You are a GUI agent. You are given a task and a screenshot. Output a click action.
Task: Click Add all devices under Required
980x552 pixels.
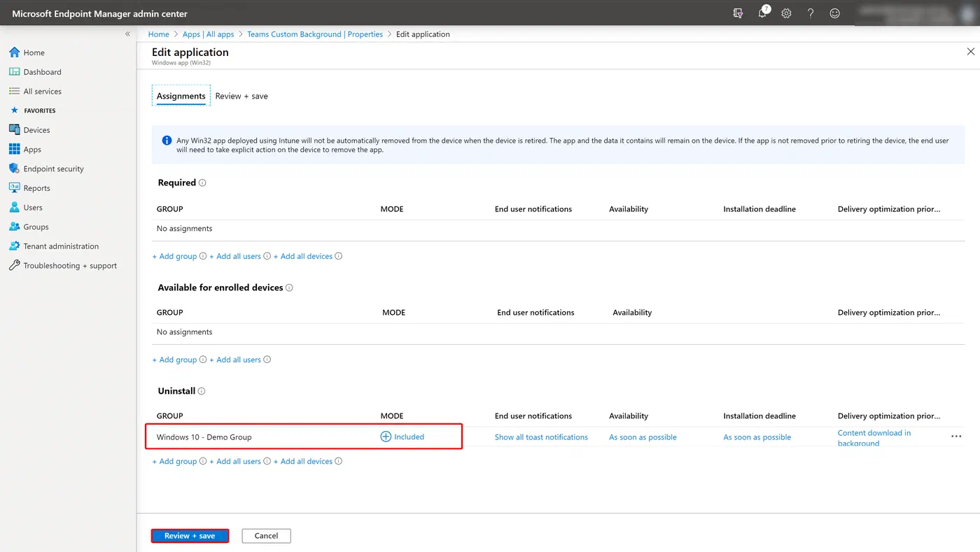(x=303, y=256)
